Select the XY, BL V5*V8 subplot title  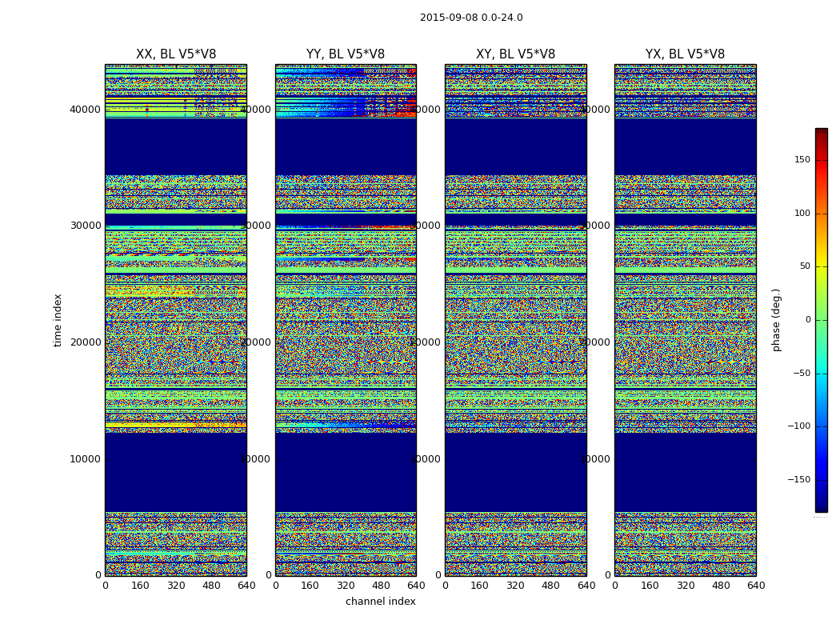point(515,54)
